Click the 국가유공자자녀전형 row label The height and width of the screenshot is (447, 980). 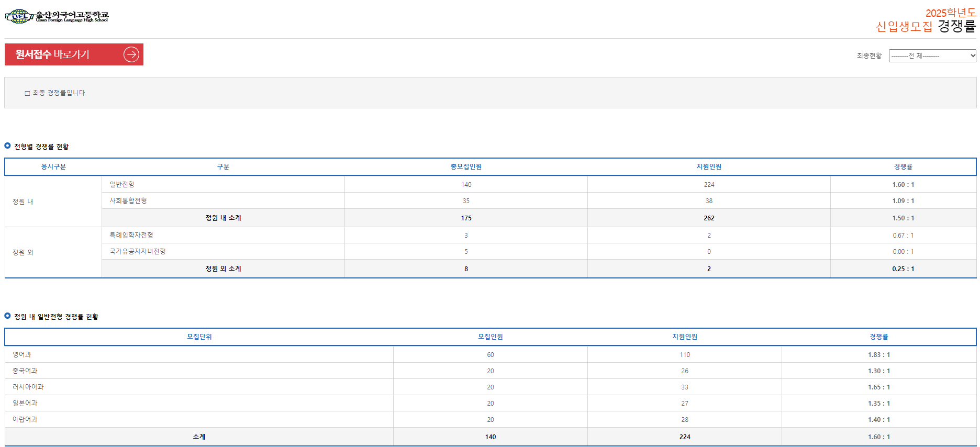point(138,251)
